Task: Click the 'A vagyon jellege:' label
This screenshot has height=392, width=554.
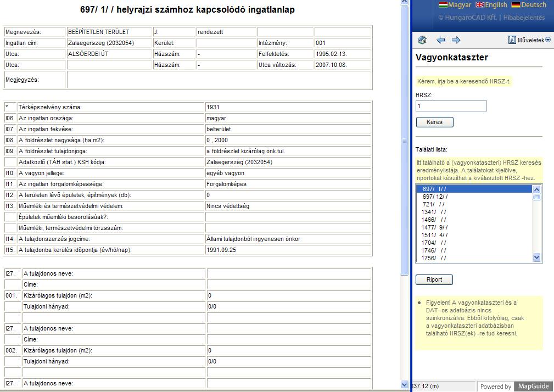Action: (41, 173)
